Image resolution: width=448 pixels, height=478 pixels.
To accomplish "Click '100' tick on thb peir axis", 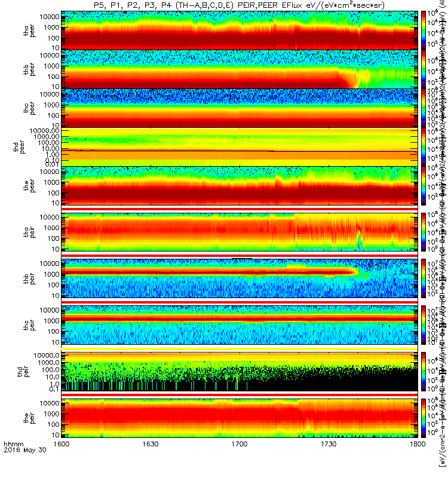I will pyautogui.click(x=54, y=285).
